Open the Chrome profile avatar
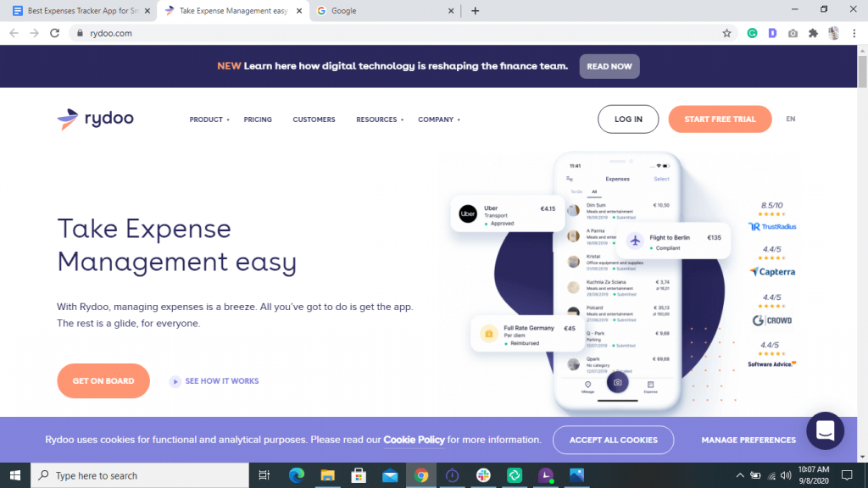 [x=834, y=33]
